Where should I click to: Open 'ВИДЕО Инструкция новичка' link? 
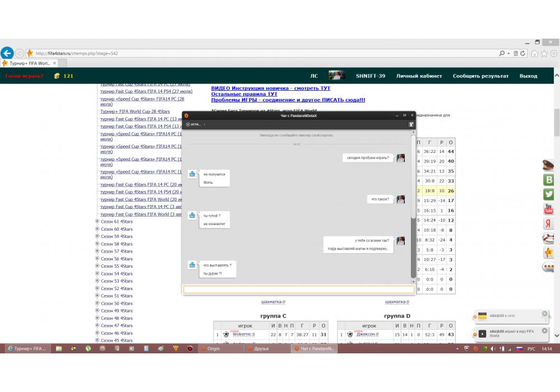(x=270, y=88)
